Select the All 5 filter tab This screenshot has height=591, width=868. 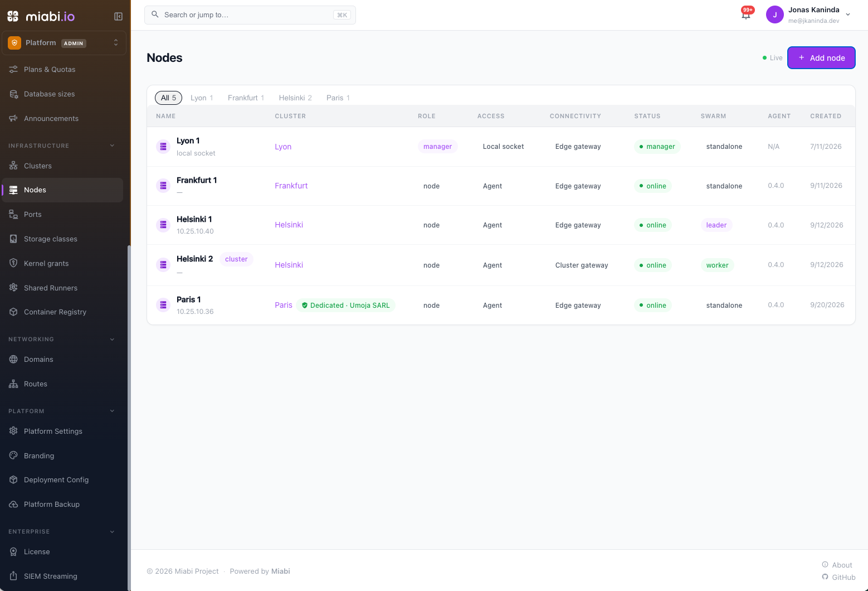pos(168,98)
